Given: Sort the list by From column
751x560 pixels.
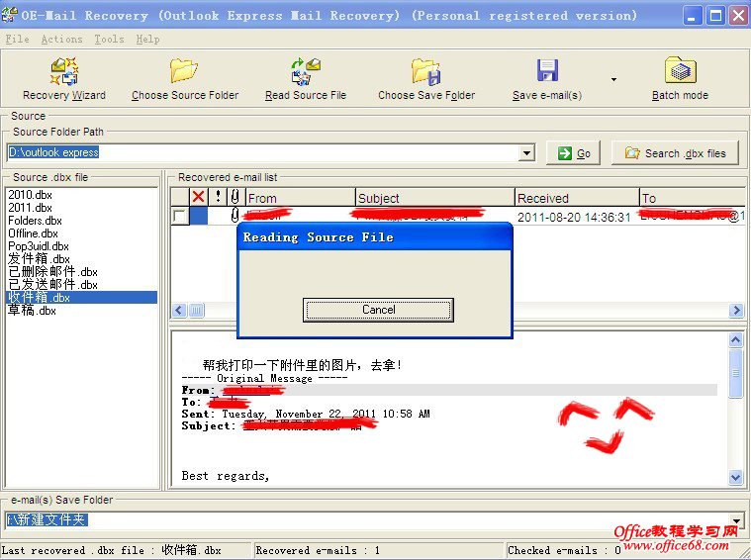Looking at the screenshot, I should coord(301,198).
